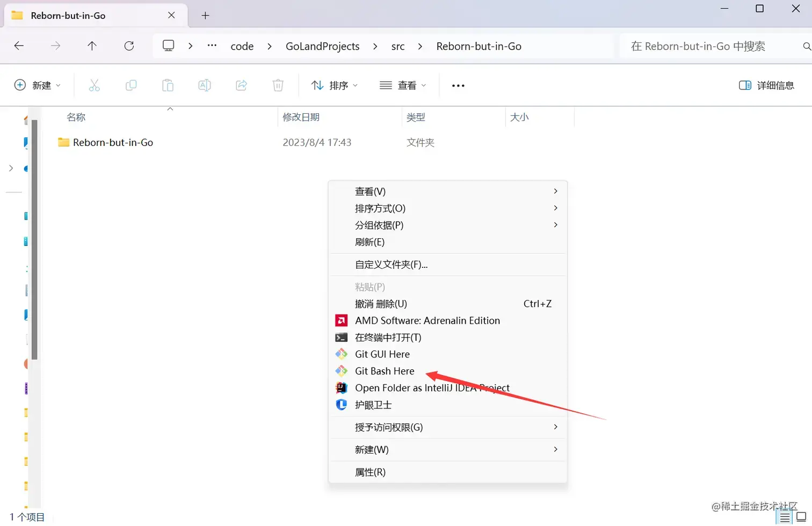Choose 自定义文件夹(F)... menu entry

pyautogui.click(x=448, y=265)
